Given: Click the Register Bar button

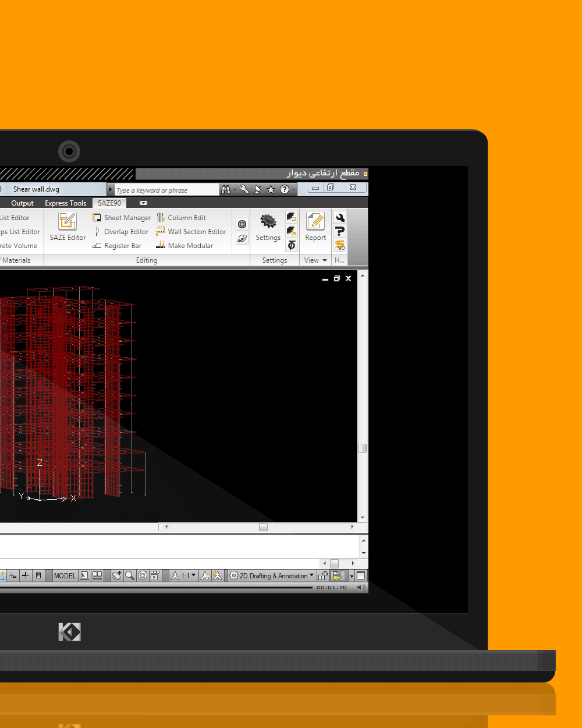Looking at the screenshot, I should pyautogui.click(x=117, y=246).
